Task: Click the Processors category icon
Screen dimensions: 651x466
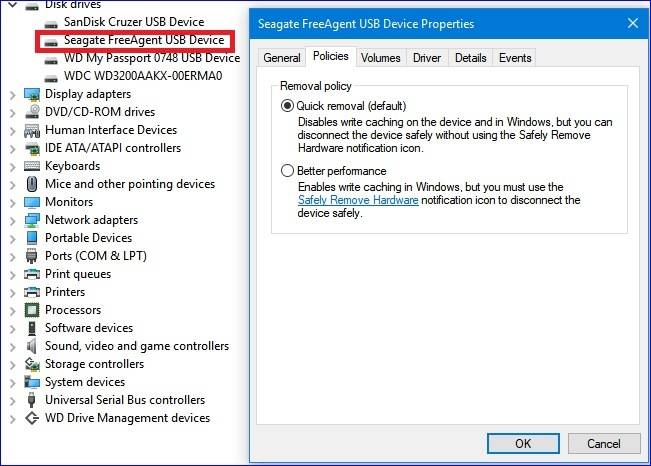Action: (31, 310)
